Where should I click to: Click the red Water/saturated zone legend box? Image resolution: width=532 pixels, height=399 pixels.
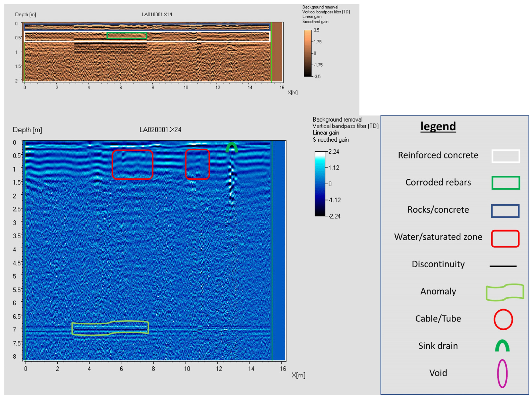pos(505,239)
